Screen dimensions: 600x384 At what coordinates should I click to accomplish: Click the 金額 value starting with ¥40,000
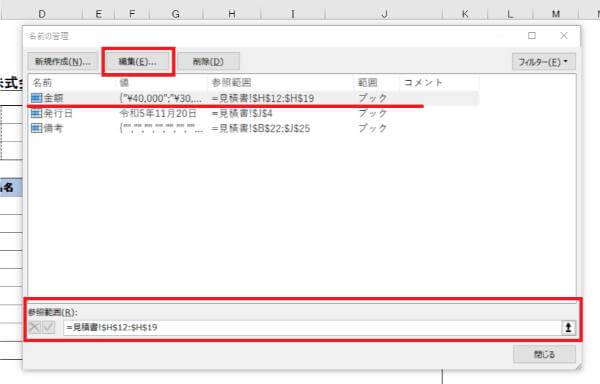point(161,98)
